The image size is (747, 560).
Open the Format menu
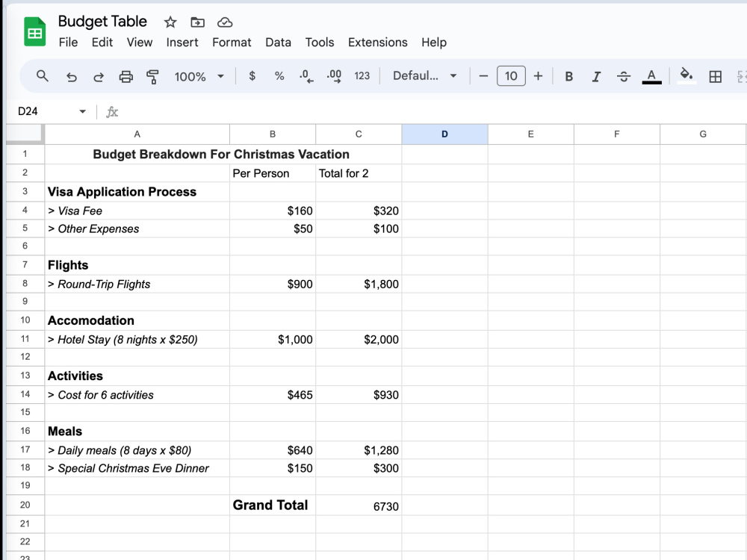click(232, 43)
